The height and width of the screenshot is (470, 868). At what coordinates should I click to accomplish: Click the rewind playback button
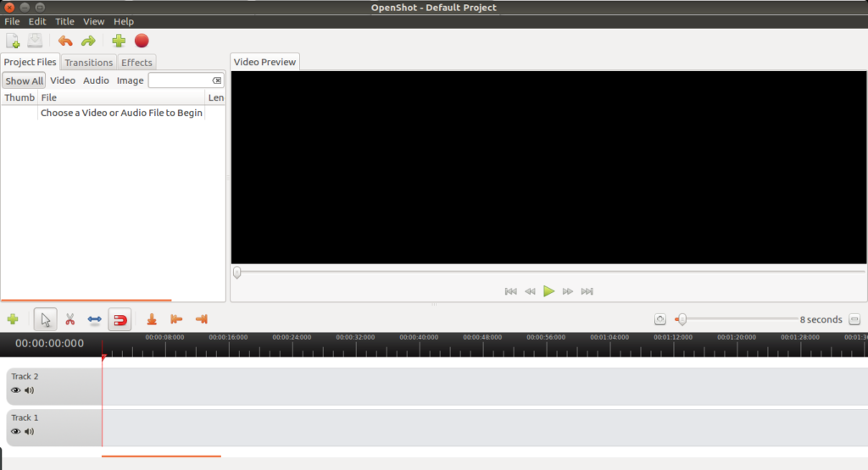530,291
